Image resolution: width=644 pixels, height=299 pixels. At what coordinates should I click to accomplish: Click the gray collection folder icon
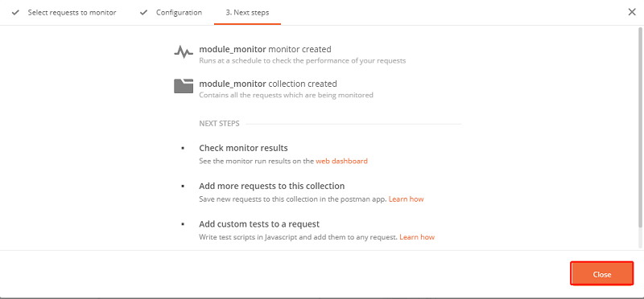[x=184, y=86]
